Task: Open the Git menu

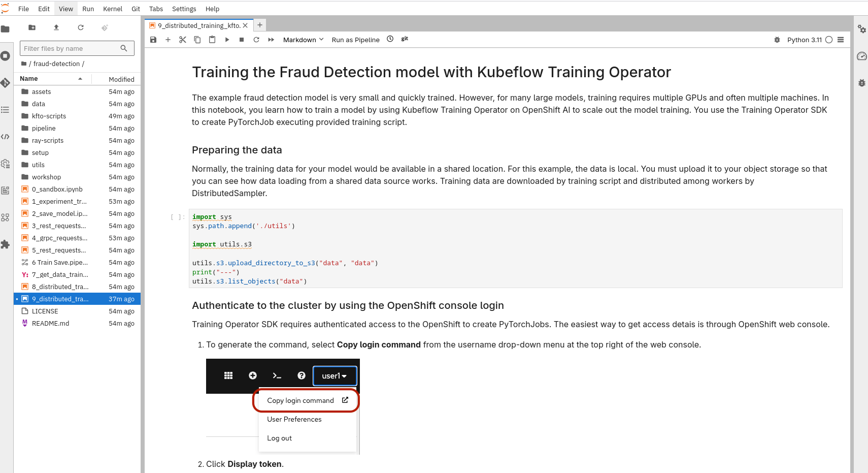Action: coord(136,9)
